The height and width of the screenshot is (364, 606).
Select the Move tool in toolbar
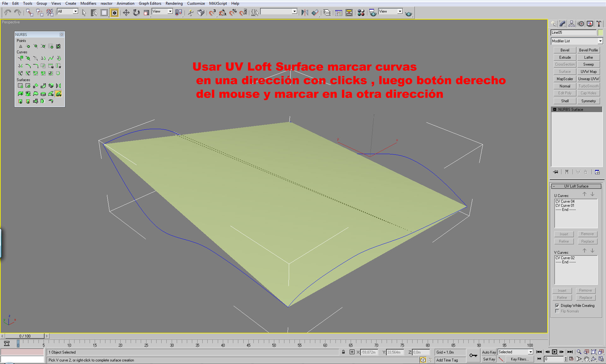(126, 13)
